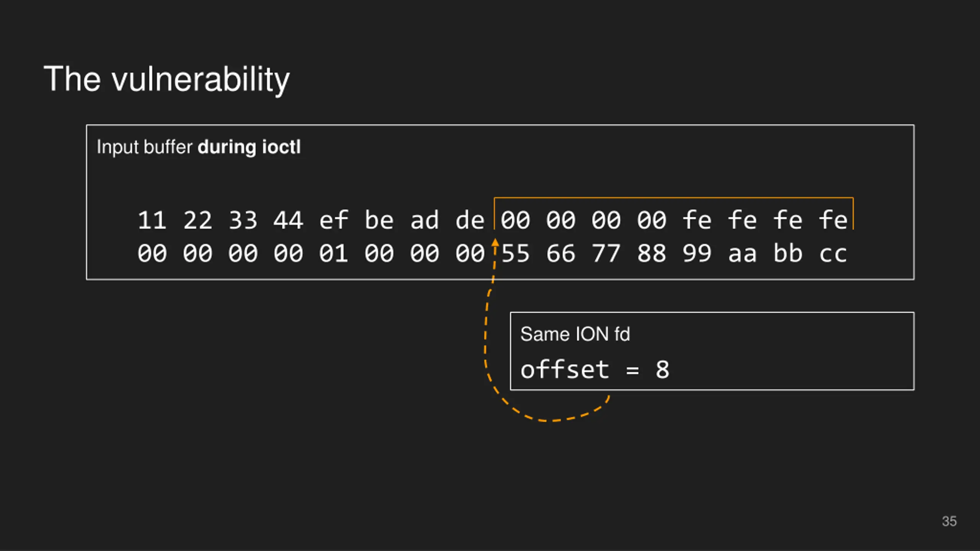
Task: Click the hex byte "11"
Action: click(152, 220)
